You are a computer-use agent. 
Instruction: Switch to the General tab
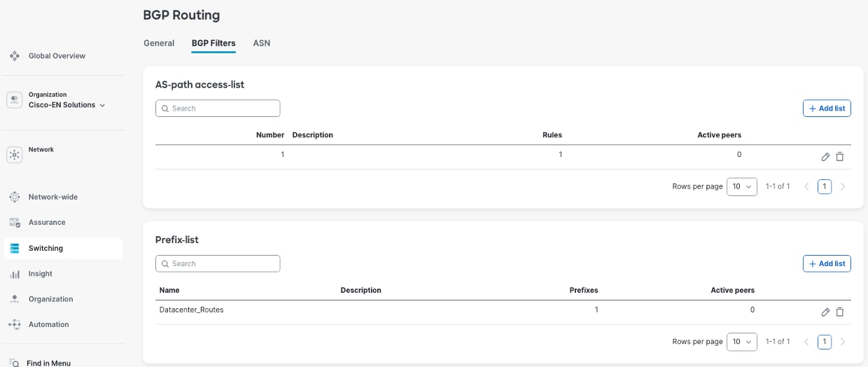click(159, 43)
